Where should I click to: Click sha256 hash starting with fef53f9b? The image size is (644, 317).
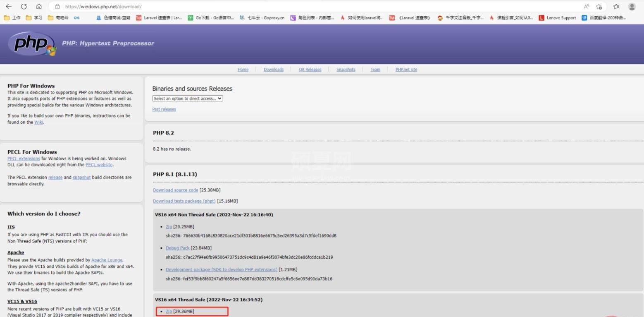coord(249,279)
